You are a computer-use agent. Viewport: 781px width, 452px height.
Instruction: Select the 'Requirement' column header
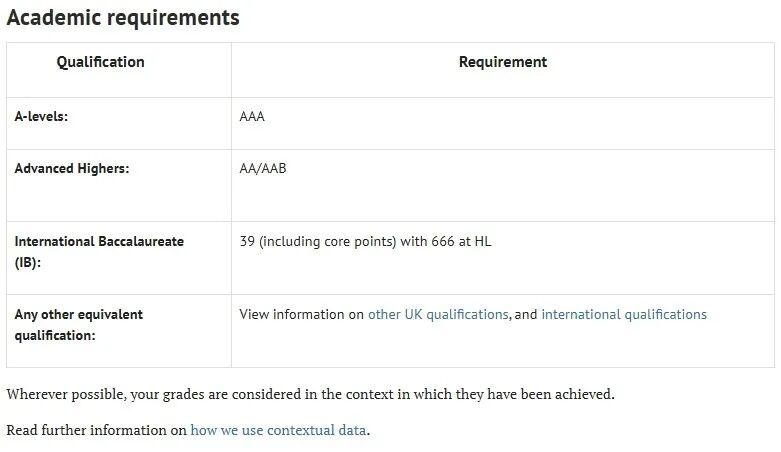(503, 62)
